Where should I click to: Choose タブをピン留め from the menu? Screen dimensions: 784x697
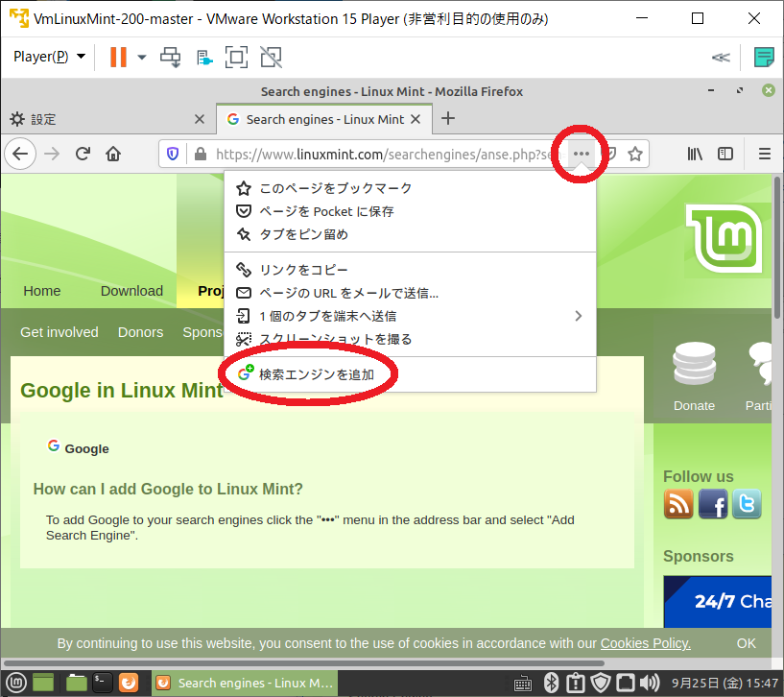coord(410,234)
